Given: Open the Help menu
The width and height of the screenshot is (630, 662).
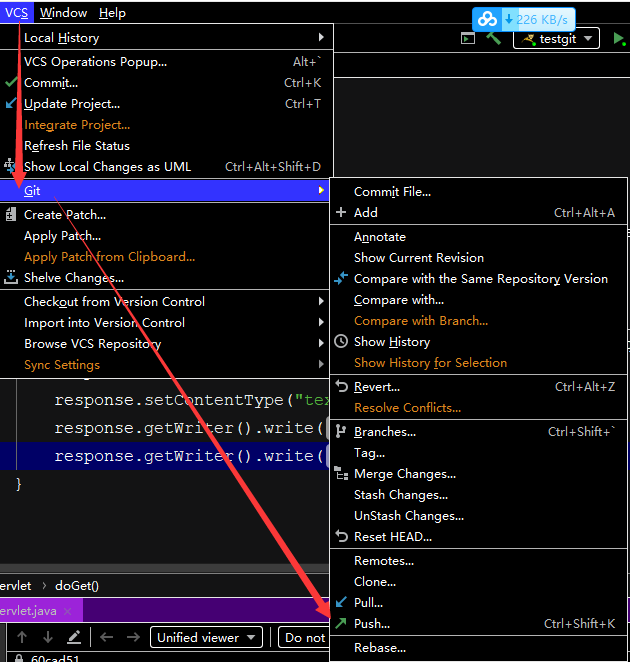Looking at the screenshot, I should click(x=112, y=13).
